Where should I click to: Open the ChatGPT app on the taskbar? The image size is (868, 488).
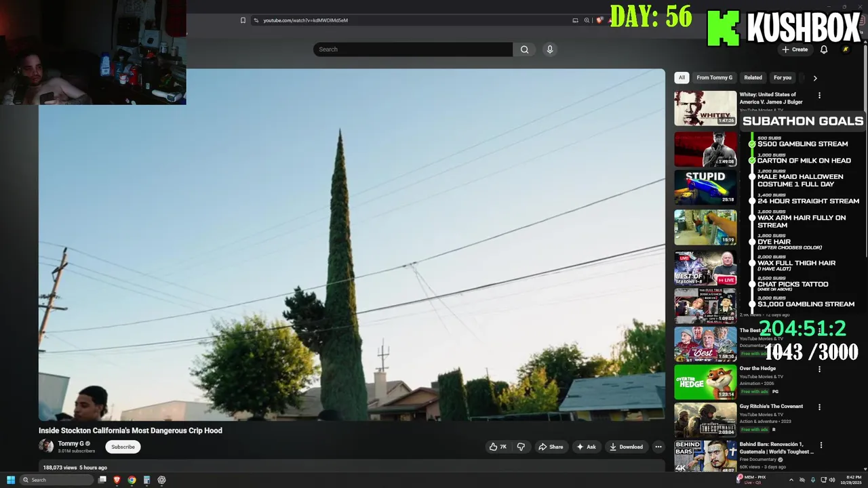click(x=161, y=480)
